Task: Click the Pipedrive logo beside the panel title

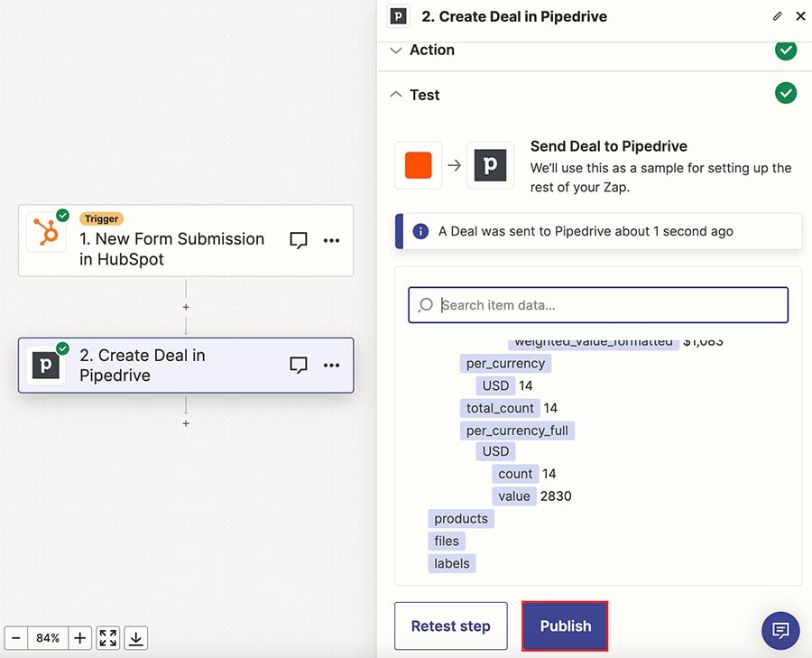Action: point(398,16)
